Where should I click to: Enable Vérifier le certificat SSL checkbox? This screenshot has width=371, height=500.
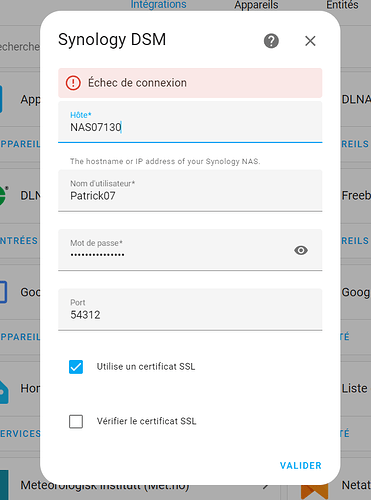[x=76, y=421]
